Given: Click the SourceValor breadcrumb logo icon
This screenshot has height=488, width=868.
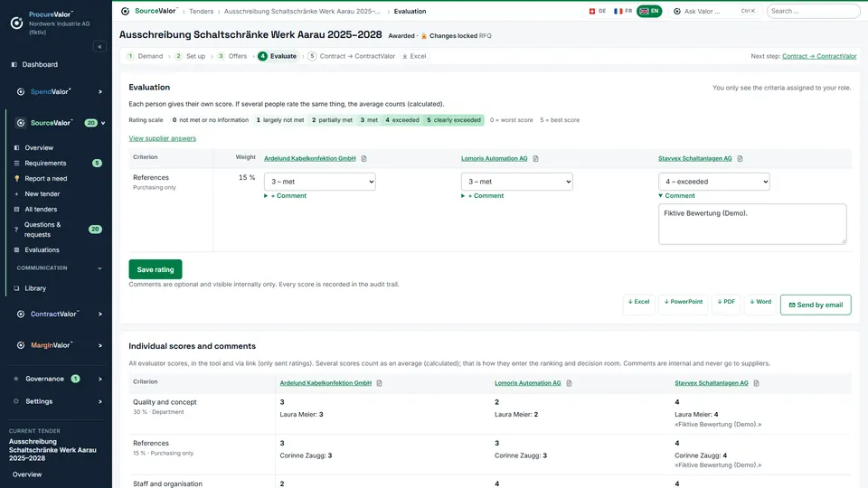Looking at the screenshot, I should pos(125,11).
